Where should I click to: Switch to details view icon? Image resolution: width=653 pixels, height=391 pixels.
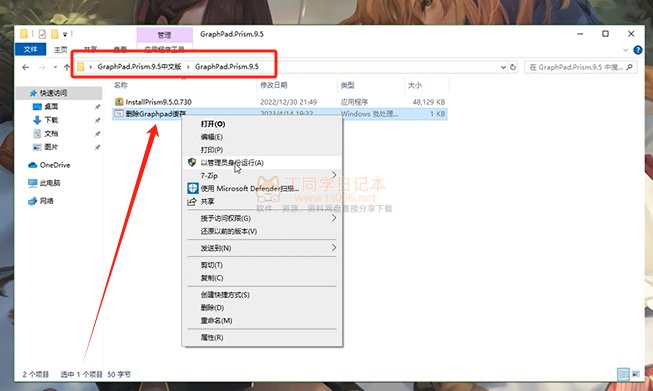coord(623,374)
